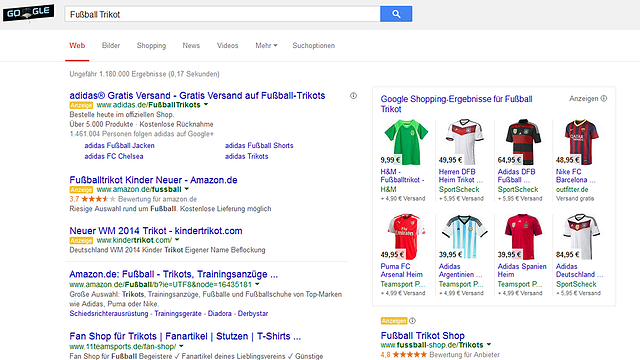Viewport: 640px width, 360px height.
Task: Open the Nike FC Barcelona product link
Action: (576, 176)
